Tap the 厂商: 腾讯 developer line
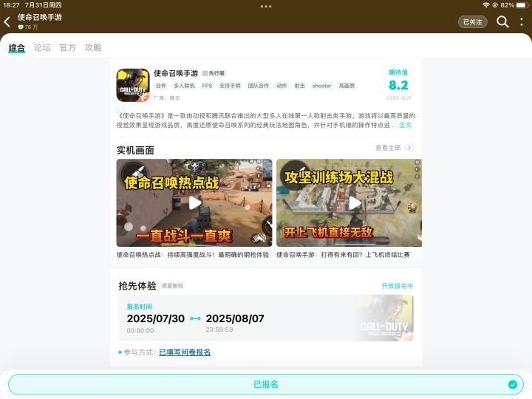Image resolution: width=532 pixels, height=399 pixels. (167, 98)
